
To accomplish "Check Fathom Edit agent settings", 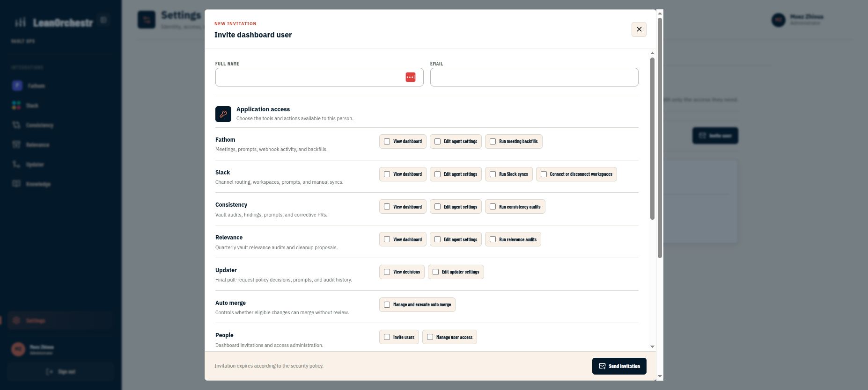I will coord(437,141).
